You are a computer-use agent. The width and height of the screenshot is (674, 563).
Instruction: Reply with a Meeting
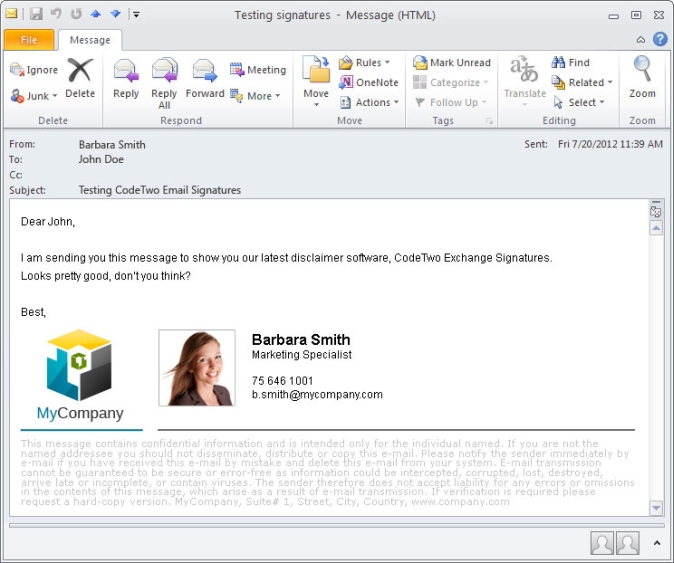point(258,70)
